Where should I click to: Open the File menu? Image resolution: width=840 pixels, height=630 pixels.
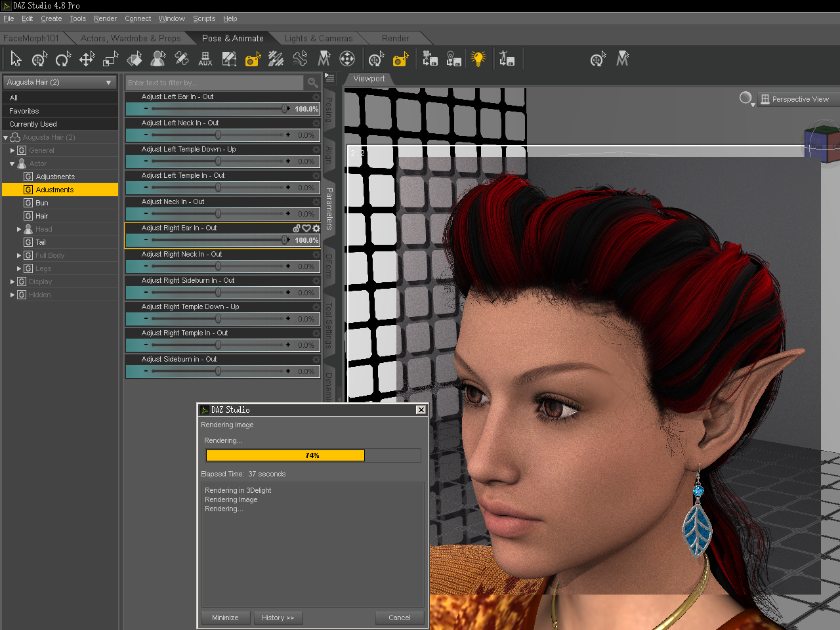(9, 19)
